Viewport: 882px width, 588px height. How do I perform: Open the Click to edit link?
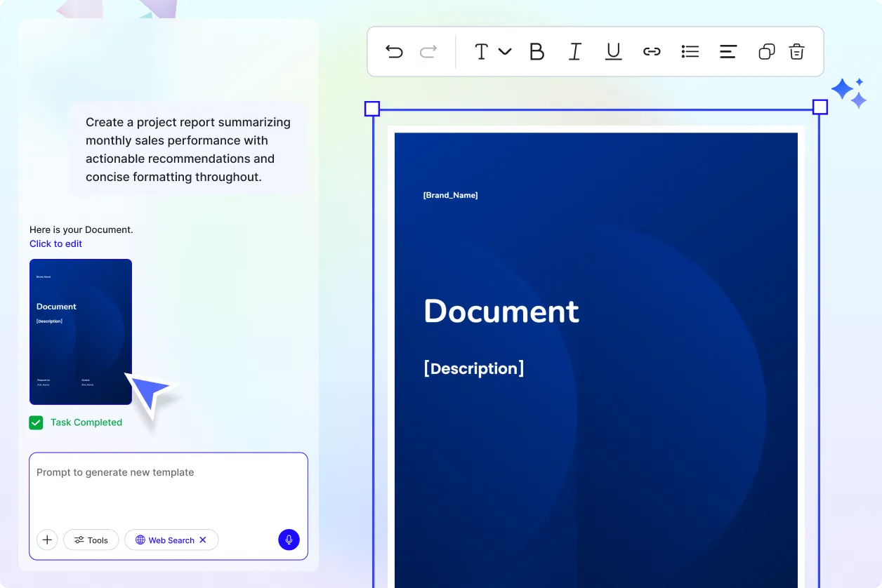point(55,243)
